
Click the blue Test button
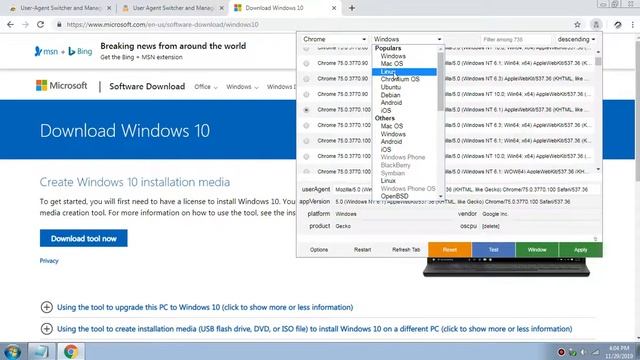click(x=493, y=249)
